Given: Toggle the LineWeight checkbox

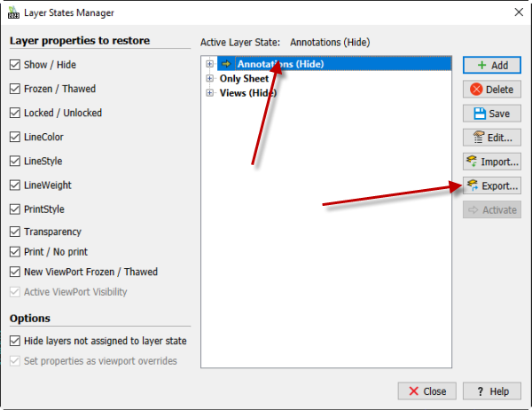Looking at the screenshot, I should pyautogui.click(x=15, y=185).
